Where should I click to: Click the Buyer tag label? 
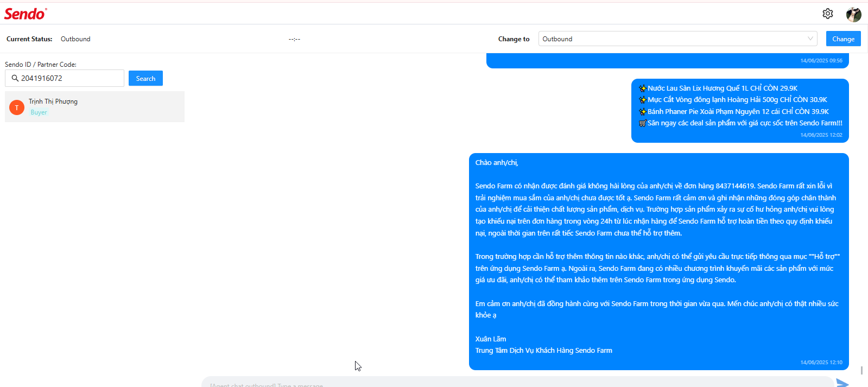click(x=39, y=112)
